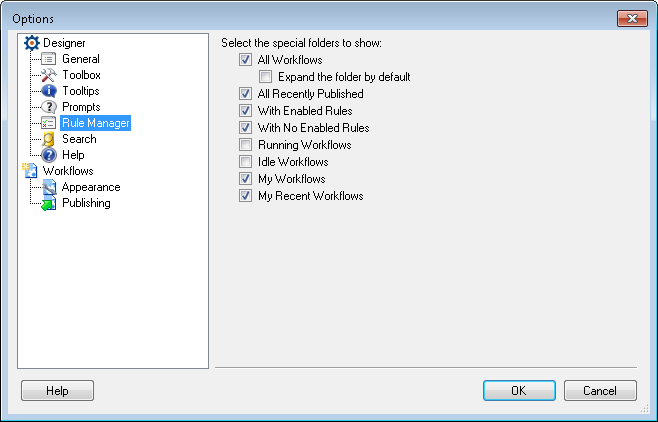This screenshot has height=422, width=658.
Task: Open the Help tree question icon
Action: [49, 155]
